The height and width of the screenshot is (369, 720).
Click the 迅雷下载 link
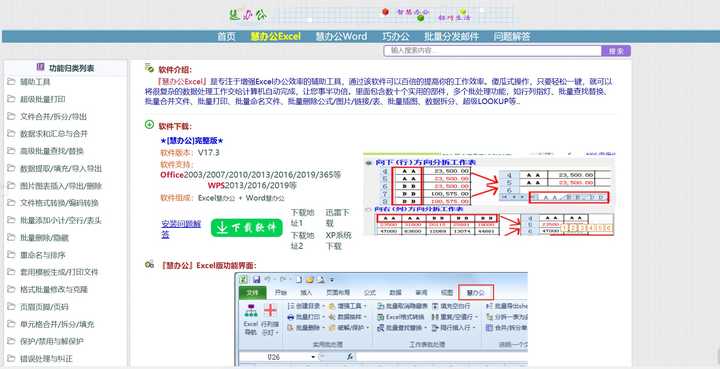point(338,218)
